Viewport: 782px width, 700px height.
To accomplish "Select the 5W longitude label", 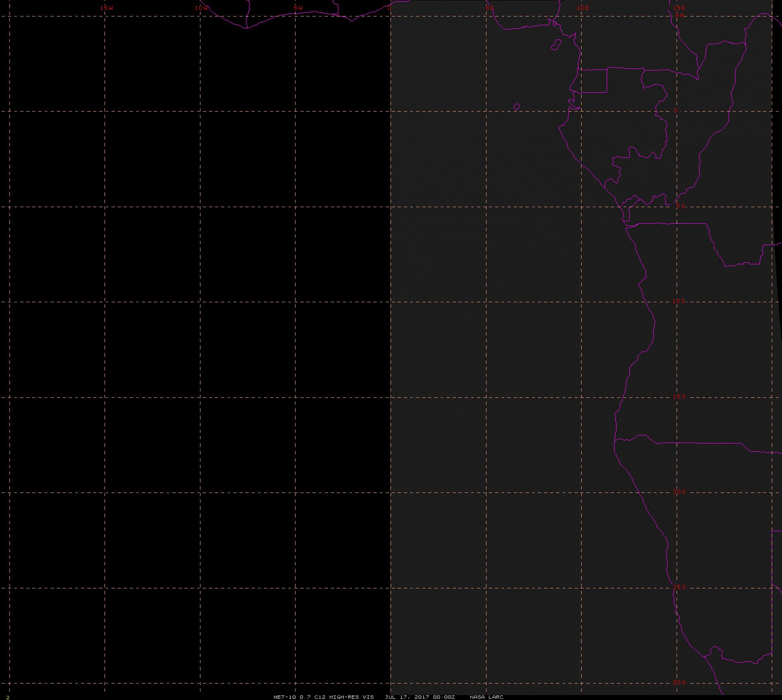I will (x=298, y=8).
